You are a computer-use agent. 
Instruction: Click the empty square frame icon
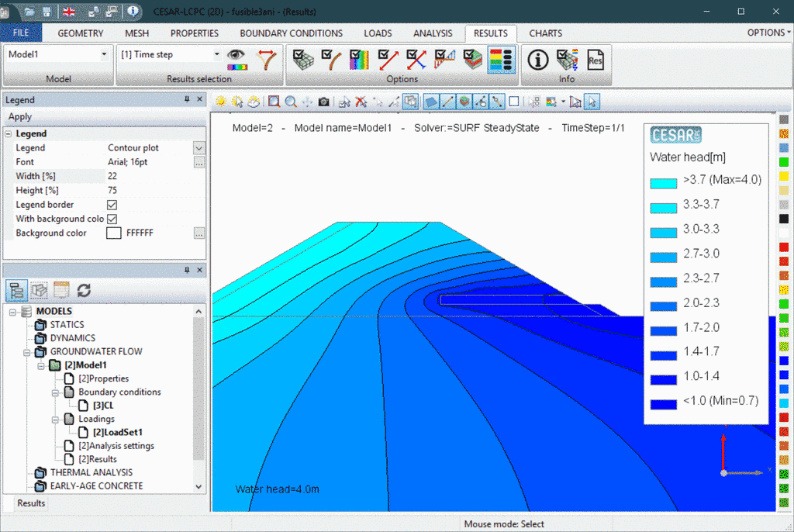click(x=513, y=102)
